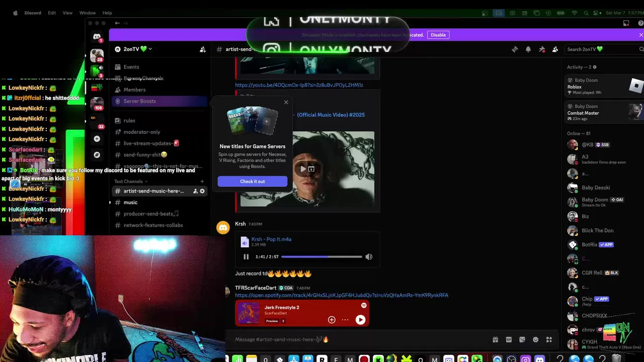Open the youtu.be link in chat
Image resolution: width=644 pixels, height=362 pixels.
299,85
